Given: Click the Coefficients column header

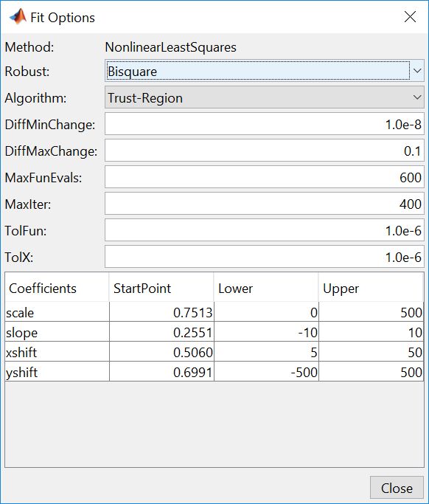Looking at the screenshot, I should pos(57,288).
